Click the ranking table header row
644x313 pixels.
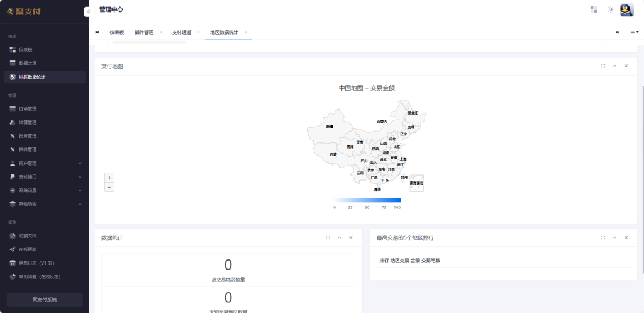coord(504,260)
